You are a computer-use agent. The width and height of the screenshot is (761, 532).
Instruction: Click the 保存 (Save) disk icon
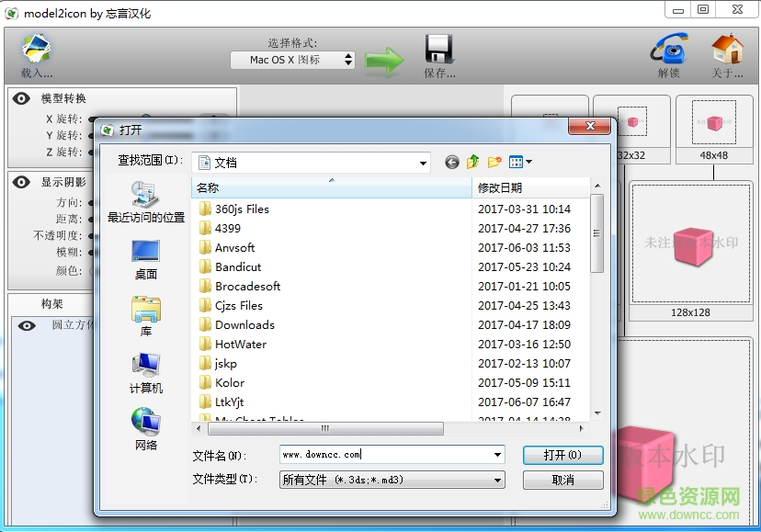439,48
